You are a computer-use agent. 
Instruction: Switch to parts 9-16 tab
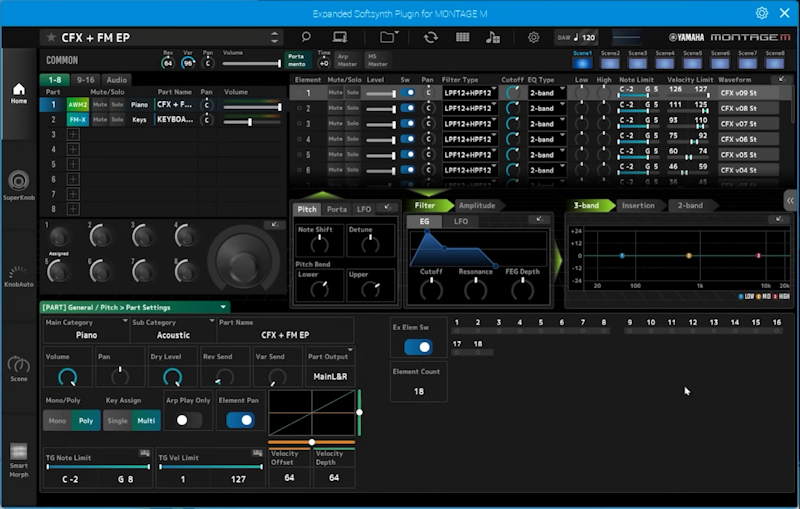click(x=85, y=80)
